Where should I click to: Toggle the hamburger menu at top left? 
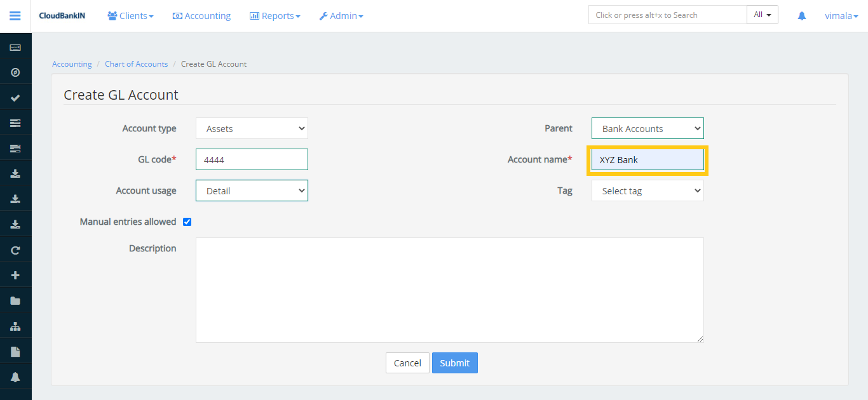pyautogui.click(x=15, y=15)
